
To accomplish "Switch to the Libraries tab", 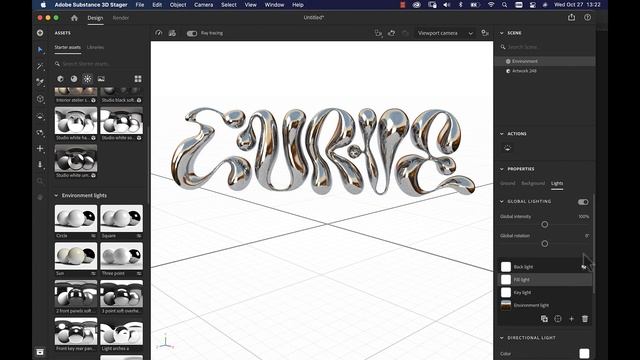I will pos(96,47).
